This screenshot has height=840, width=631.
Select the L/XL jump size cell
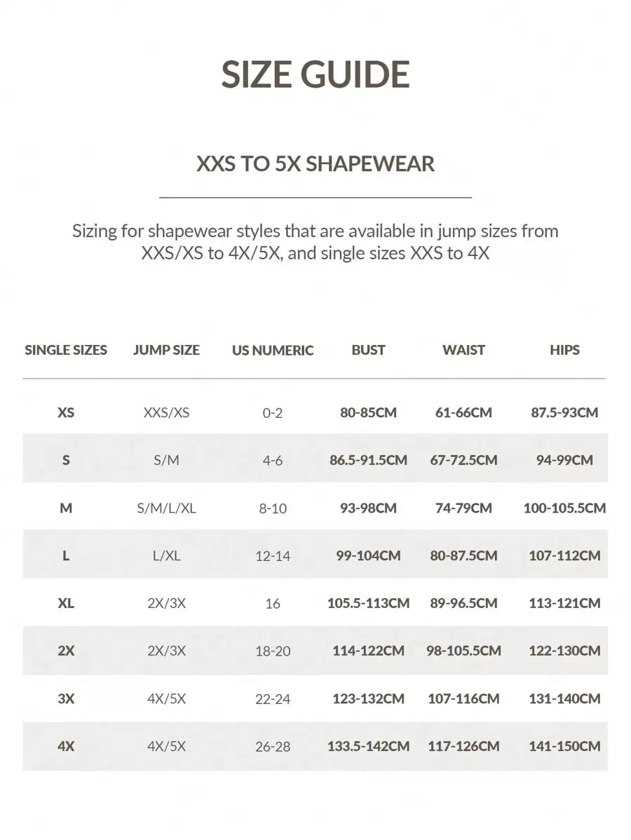point(166,555)
